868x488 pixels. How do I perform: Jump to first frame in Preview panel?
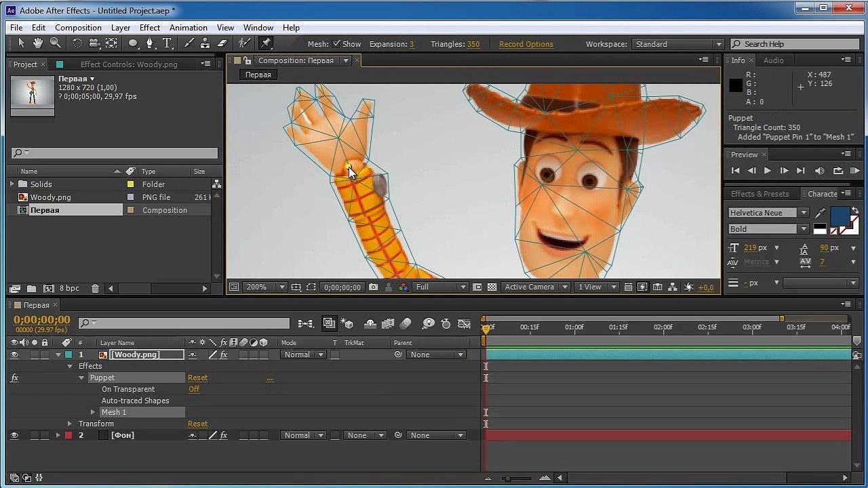pos(736,171)
